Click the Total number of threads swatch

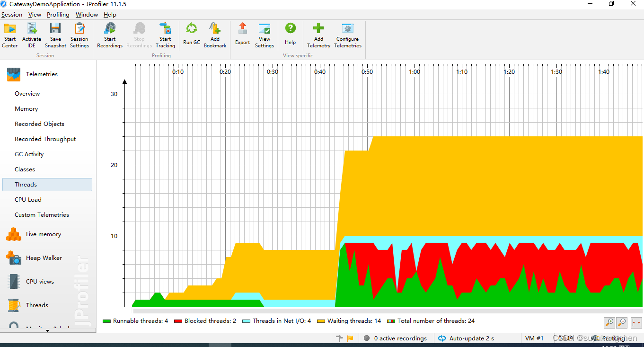click(x=391, y=321)
